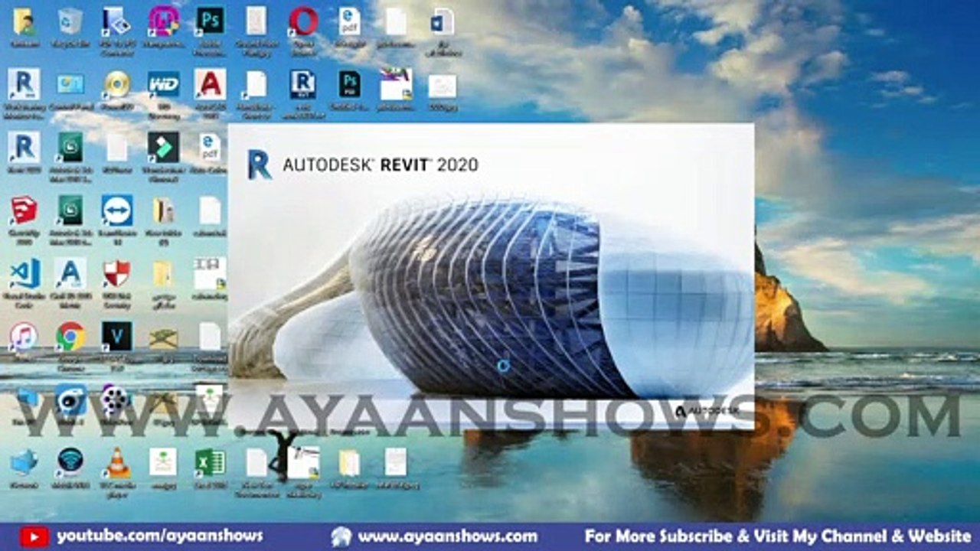Screen dimensions: 980x551
Task: Open the user profile folder icon
Action: coord(24,21)
